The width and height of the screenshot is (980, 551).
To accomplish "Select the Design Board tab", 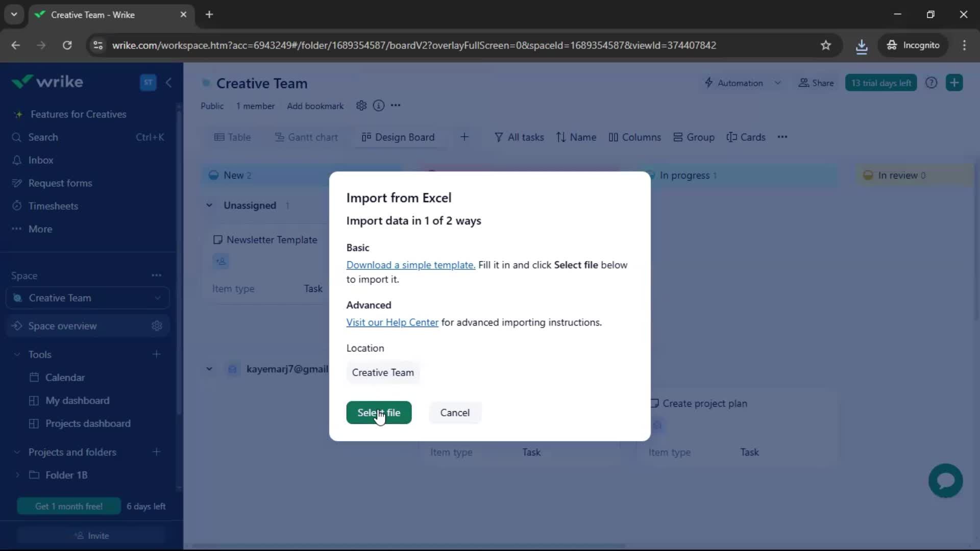I will (x=398, y=137).
